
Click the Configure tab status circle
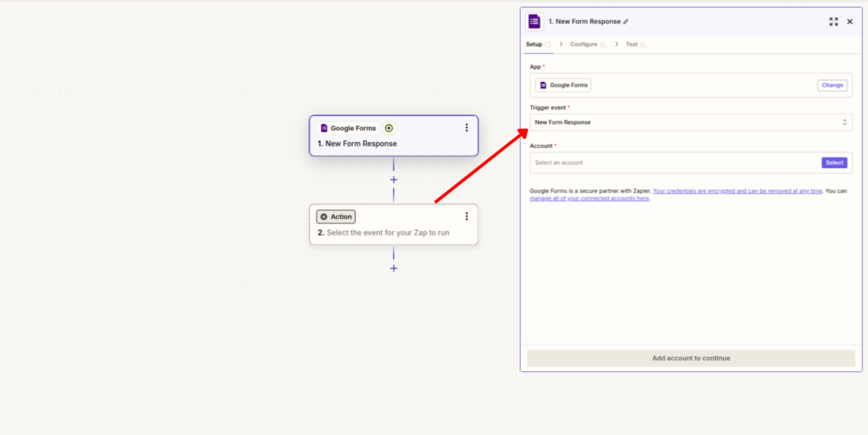tap(603, 44)
